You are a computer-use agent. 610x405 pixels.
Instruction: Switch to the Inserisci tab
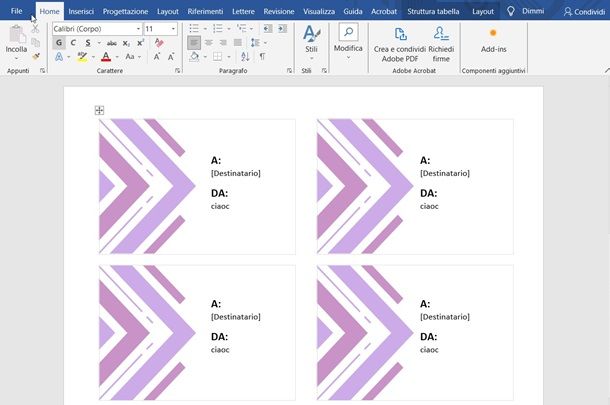click(81, 12)
